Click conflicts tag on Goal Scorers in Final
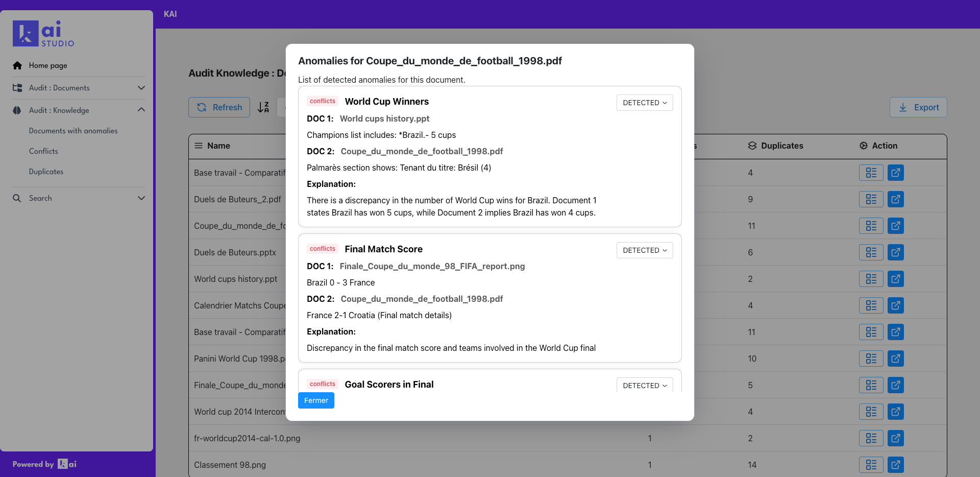The height and width of the screenshot is (477, 980). (323, 384)
